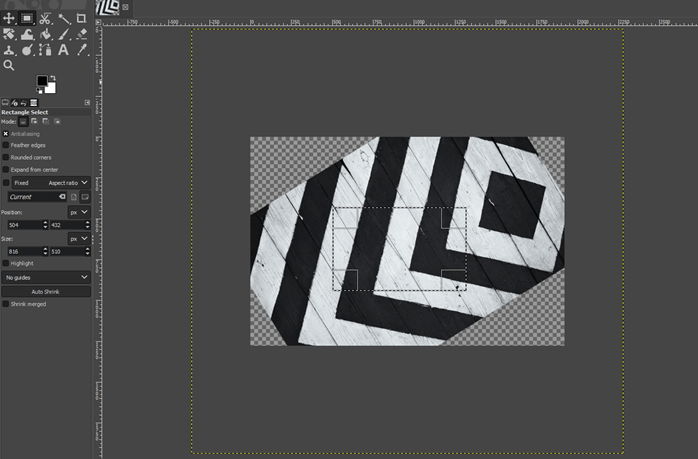The height and width of the screenshot is (459, 698).
Task: Set mode to intersect with selection
Action: [57, 121]
